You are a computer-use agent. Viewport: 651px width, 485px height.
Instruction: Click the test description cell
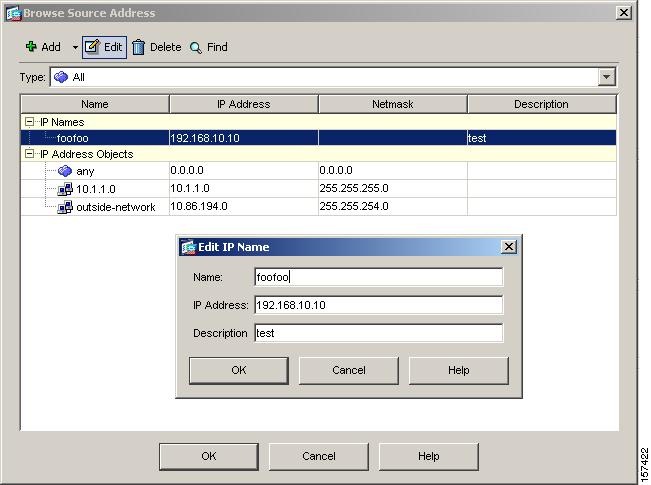(x=541, y=138)
